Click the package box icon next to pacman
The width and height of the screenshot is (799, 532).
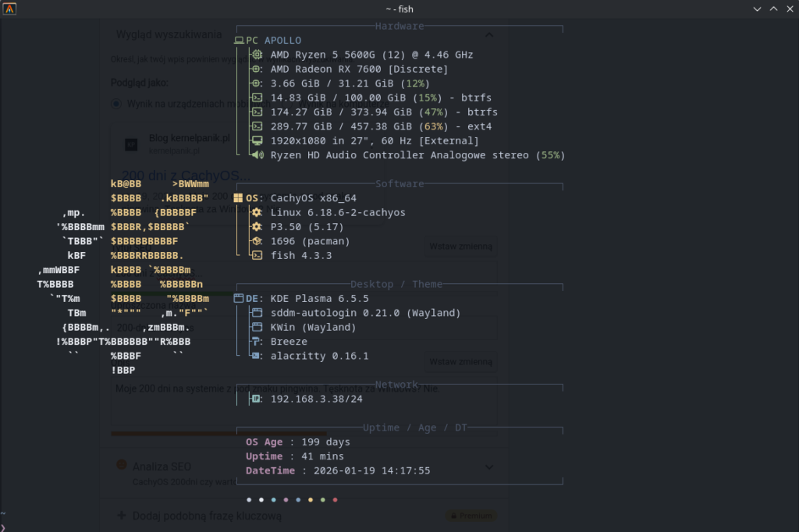257,241
